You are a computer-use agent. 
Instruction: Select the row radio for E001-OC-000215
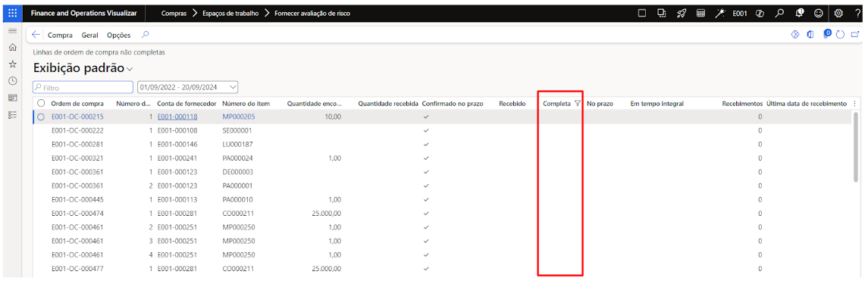[x=41, y=117]
